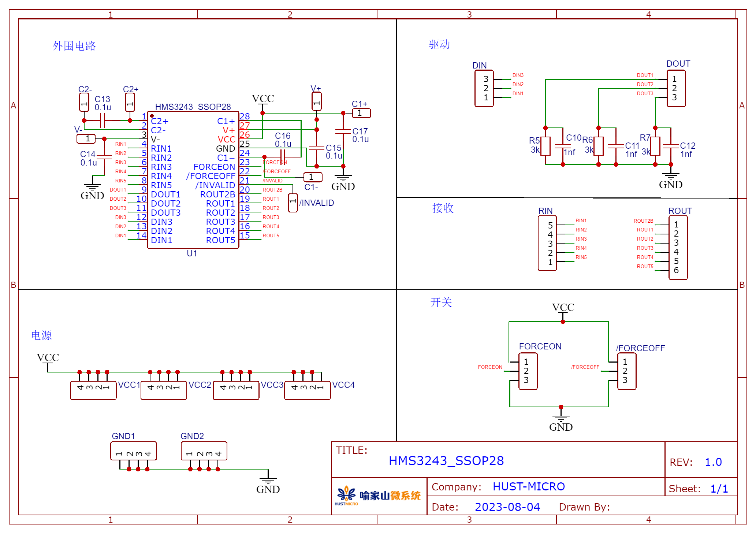Click the ROUT5 pin name on U1
The height and width of the screenshot is (534, 756).
point(220,240)
